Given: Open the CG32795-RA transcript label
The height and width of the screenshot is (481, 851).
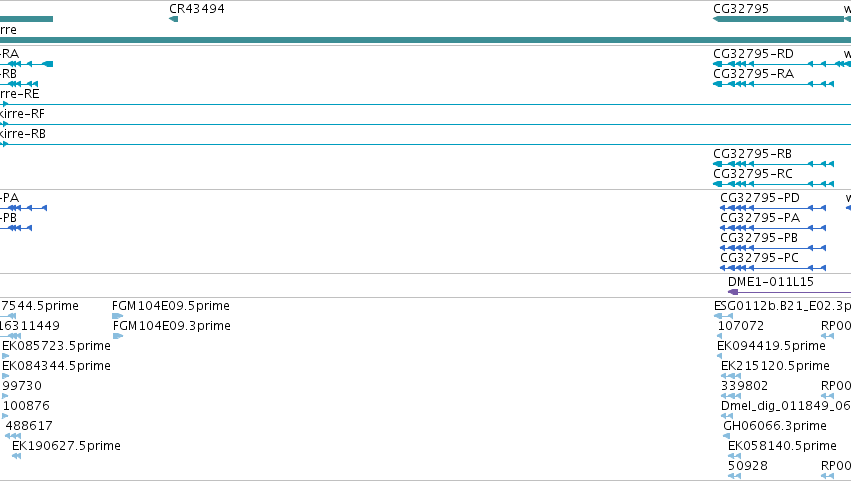Looking at the screenshot, I should [753, 74].
